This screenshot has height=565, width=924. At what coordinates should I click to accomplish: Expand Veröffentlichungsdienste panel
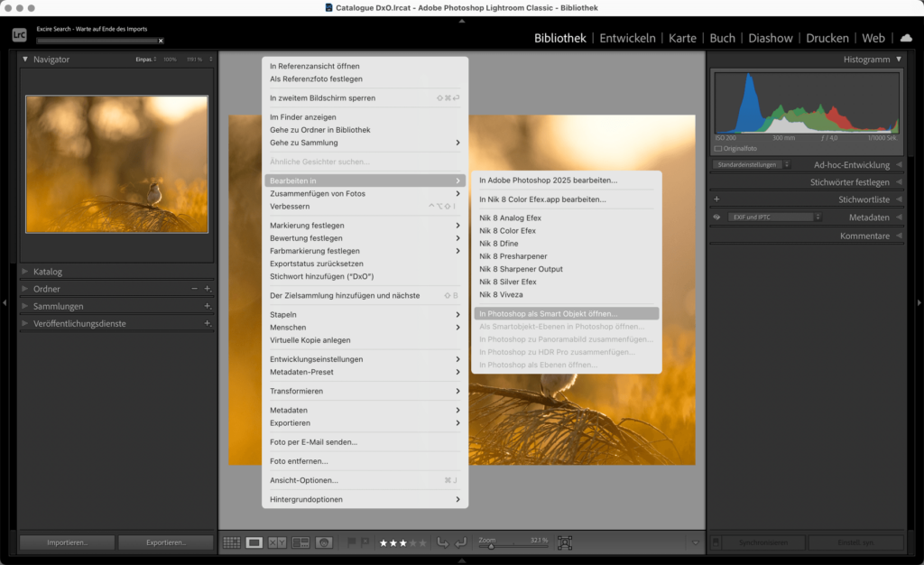[24, 323]
